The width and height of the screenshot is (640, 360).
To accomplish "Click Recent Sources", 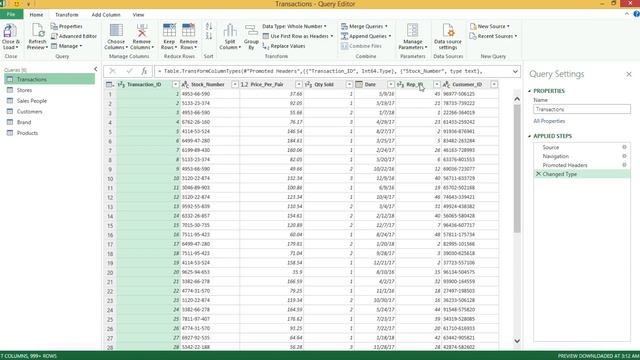I will pyautogui.click(x=493, y=36).
